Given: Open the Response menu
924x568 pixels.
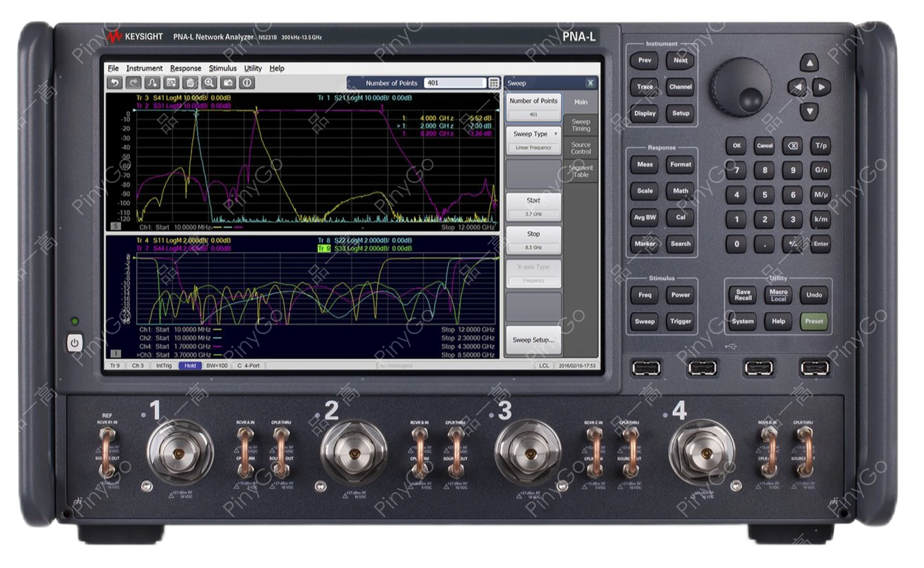Looking at the screenshot, I should 185,68.
